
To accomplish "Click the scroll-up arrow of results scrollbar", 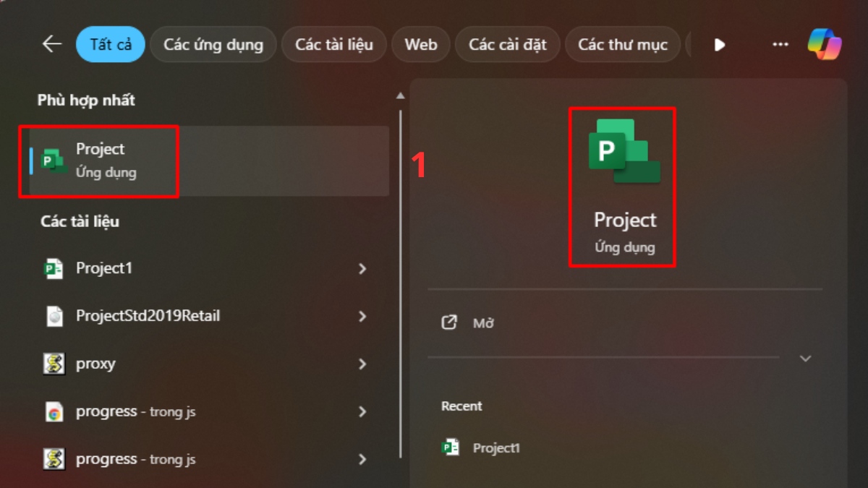I will pyautogui.click(x=400, y=96).
